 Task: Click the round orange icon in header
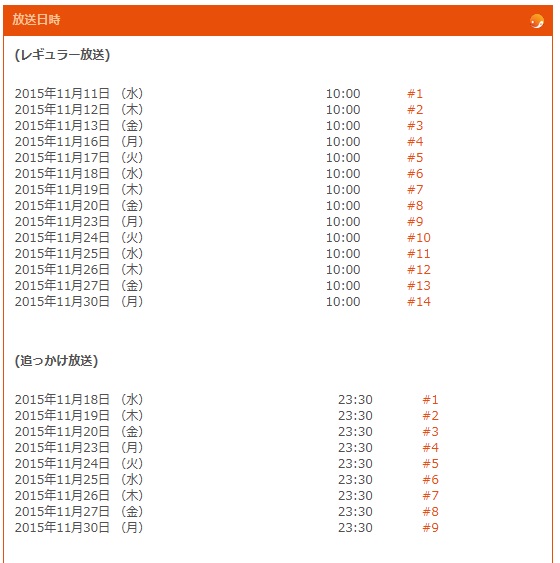537,21
